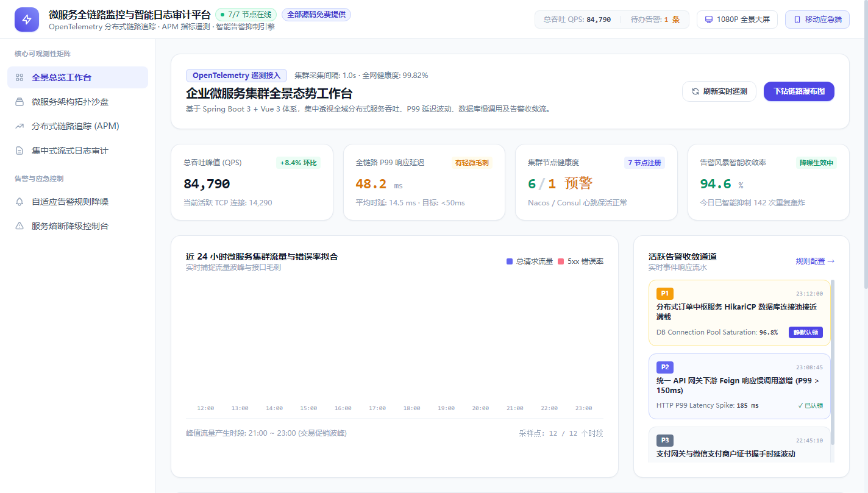Screen dimensions: 868x493
Task: Click the ✓ 已认领 status on P2 alert
Action: 810,405
